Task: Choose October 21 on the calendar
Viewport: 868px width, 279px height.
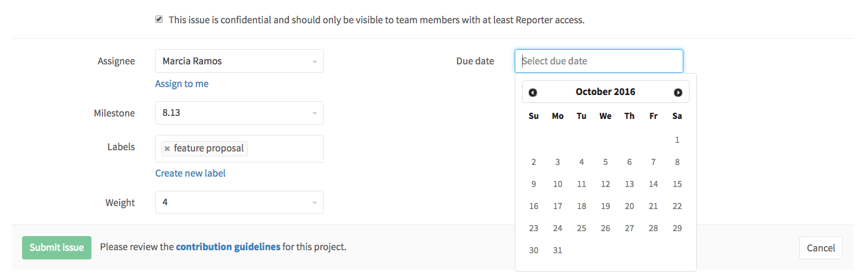Action: 653,206
